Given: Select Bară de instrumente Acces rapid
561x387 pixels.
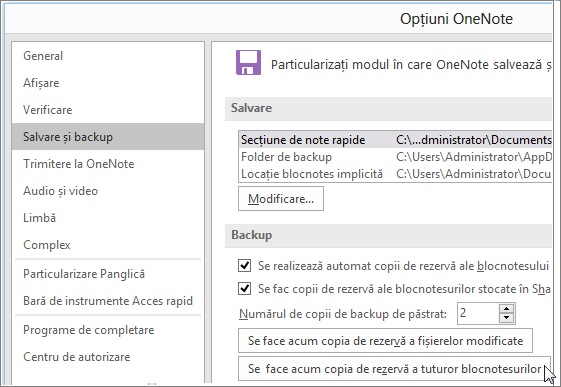Looking at the screenshot, I should (x=108, y=301).
